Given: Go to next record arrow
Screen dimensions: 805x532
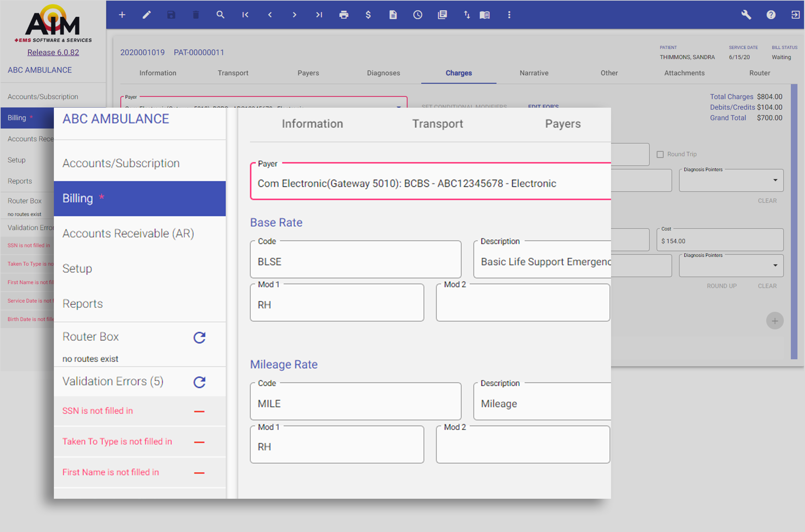Looking at the screenshot, I should point(294,15).
